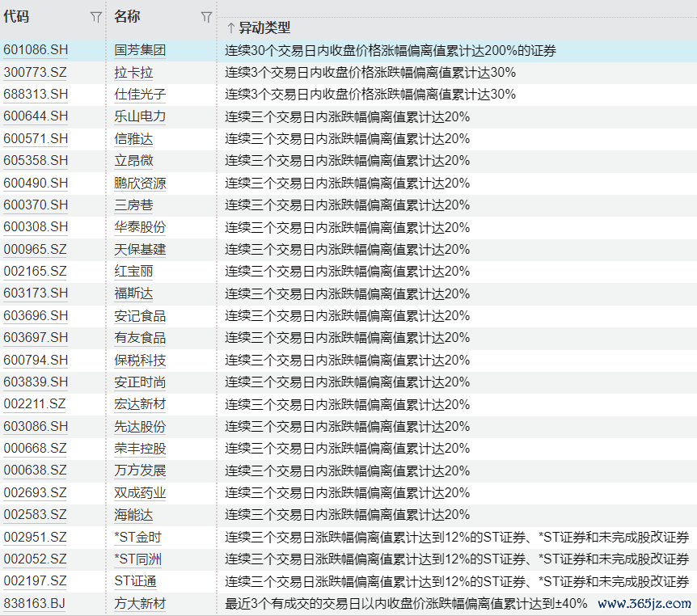Image resolution: width=697 pixels, height=616 pixels.
Task: Open filter icon for 代码 column
Action: pyautogui.click(x=96, y=17)
